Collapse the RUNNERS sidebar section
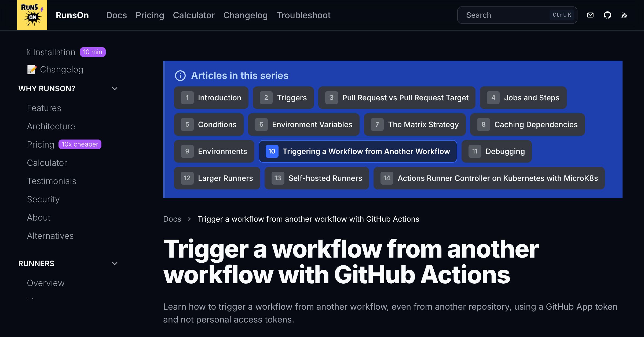Screen dimensions: 644x337 (x=115, y=263)
